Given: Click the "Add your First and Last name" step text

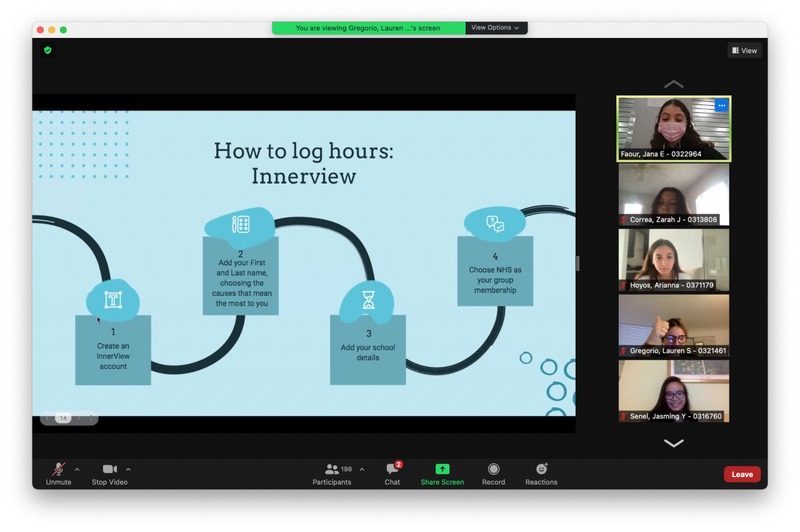Looking at the screenshot, I should click(241, 283).
